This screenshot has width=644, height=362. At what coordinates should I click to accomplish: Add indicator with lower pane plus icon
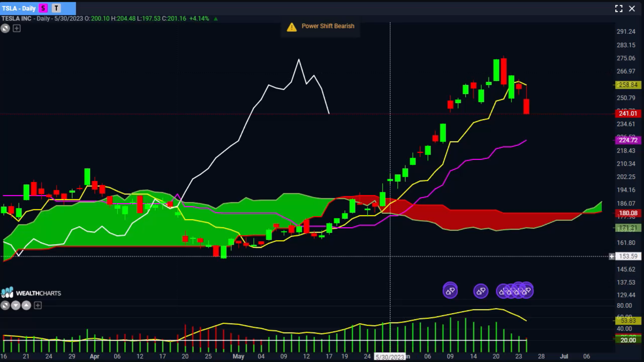pyautogui.click(x=38, y=305)
